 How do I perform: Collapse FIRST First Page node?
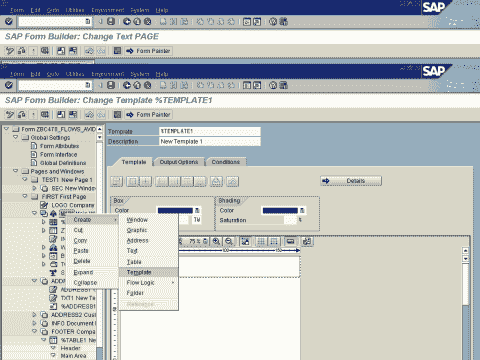pos(25,196)
